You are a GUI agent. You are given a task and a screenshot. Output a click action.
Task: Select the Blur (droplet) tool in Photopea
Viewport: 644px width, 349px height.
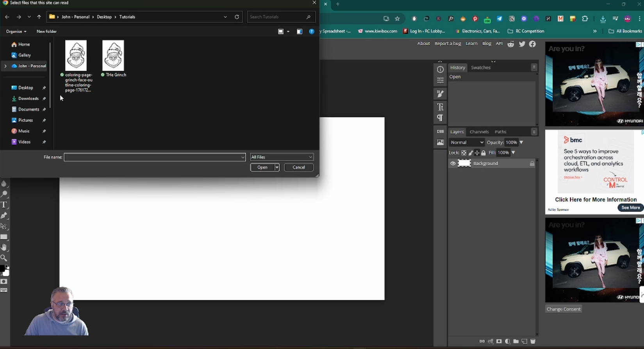4,183
